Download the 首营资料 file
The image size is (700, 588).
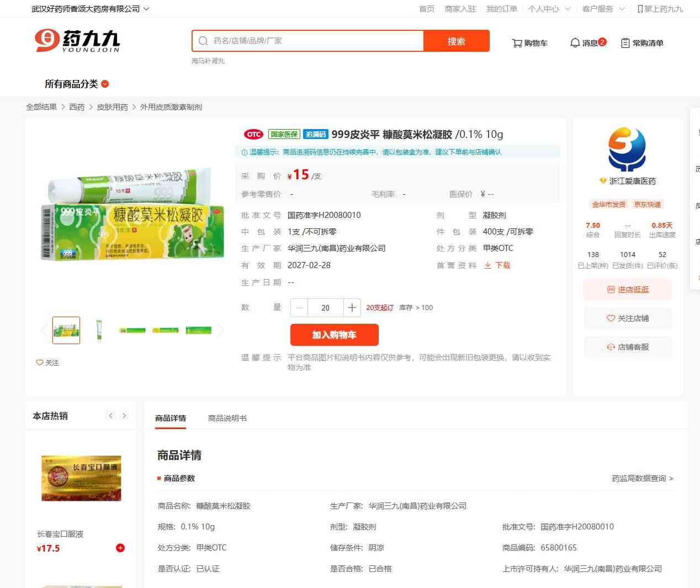pos(497,265)
